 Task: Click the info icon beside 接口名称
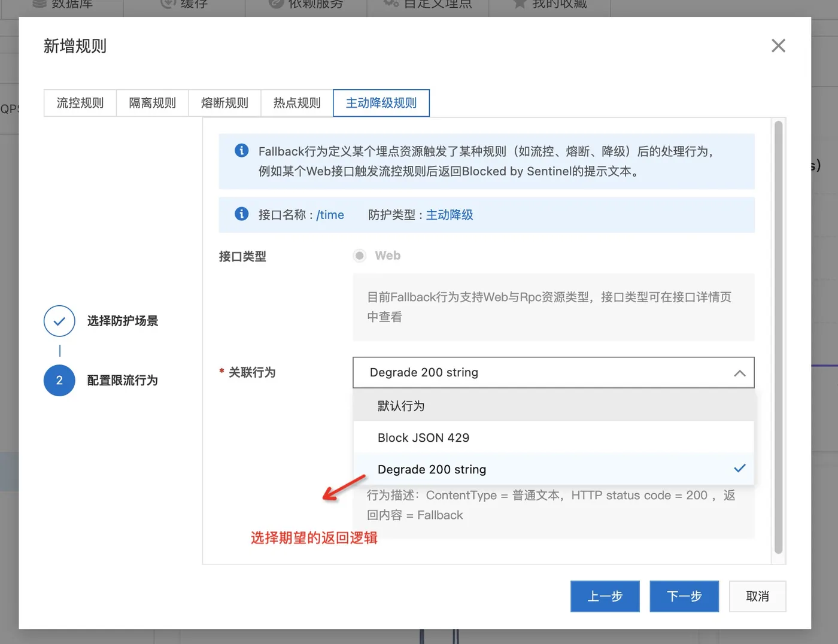click(241, 214)
